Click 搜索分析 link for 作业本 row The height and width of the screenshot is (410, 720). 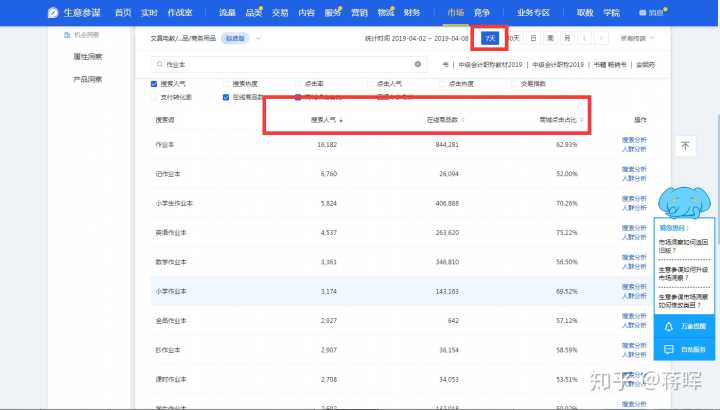pos(634,141)
